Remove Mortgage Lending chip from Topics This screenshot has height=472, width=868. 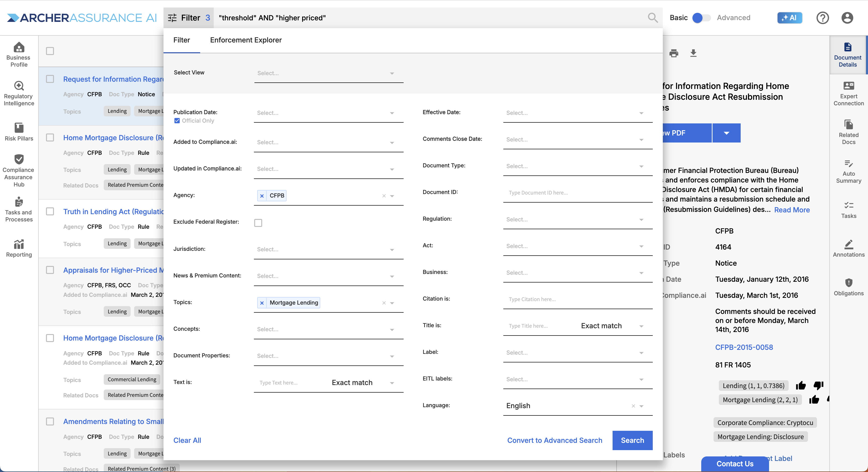(x=262, y=303)
